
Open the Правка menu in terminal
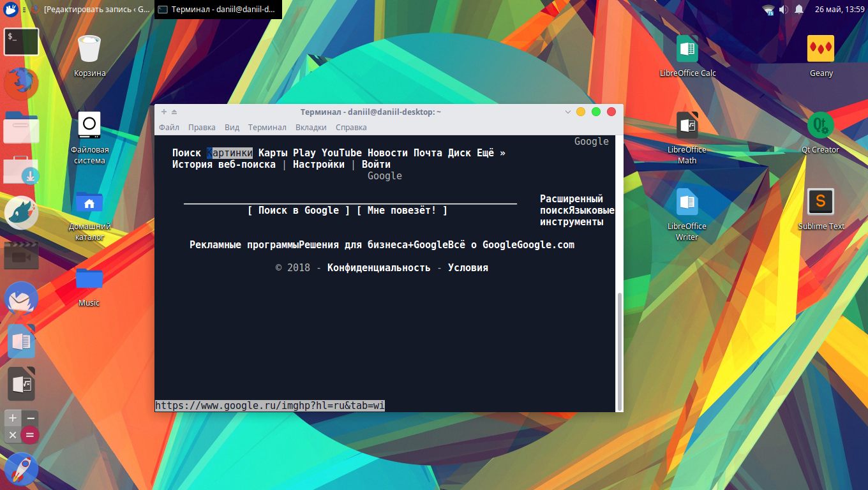[x=202, y=127]
